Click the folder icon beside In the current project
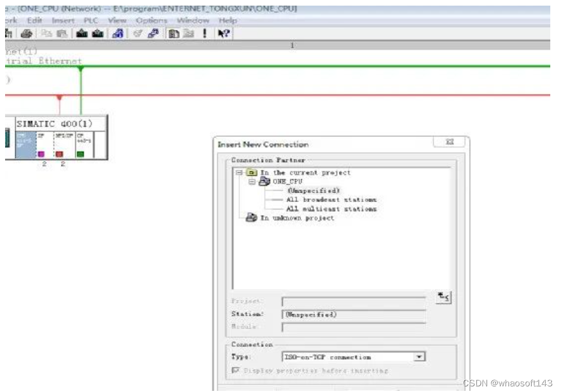561x392 pixels. pyautogui.click(x=251, y=172)
